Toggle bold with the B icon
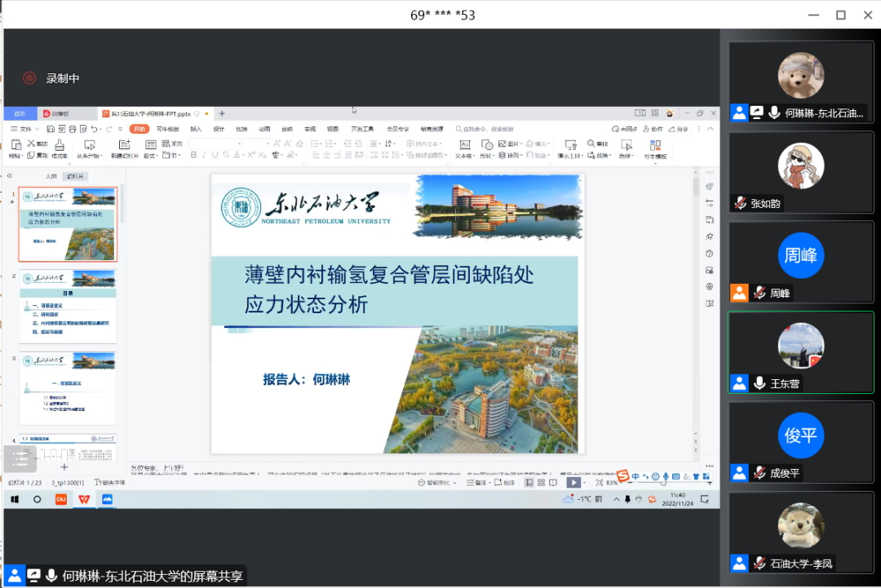 point(193,153)
